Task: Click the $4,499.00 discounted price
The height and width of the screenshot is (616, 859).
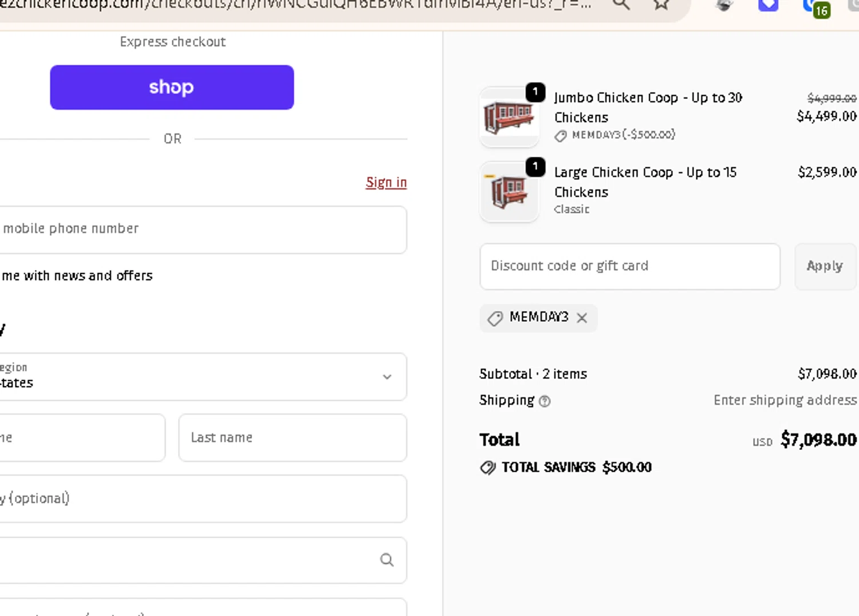Action: pos(826,116)
